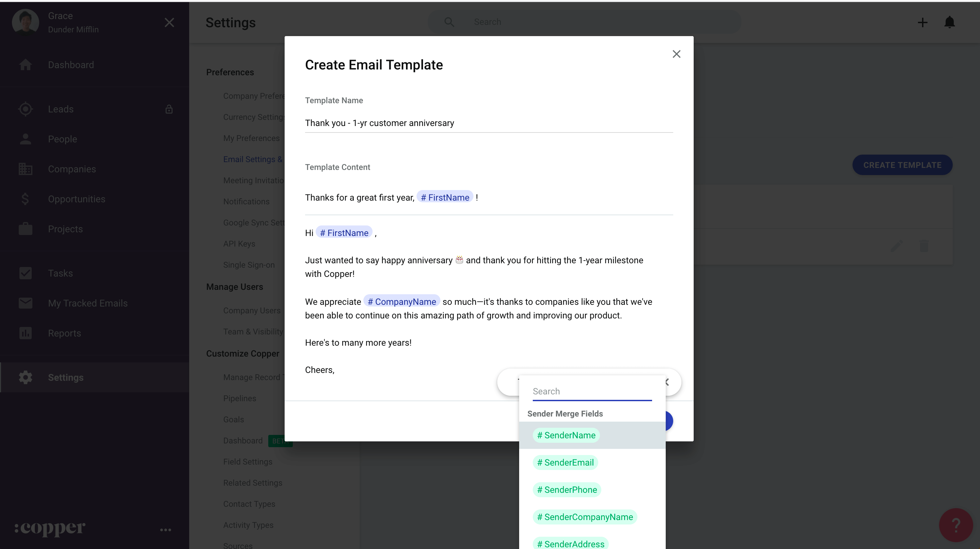Open Tasks in the sidebar
The width and height of the screenshot is (980, 549).
point(60,273)
